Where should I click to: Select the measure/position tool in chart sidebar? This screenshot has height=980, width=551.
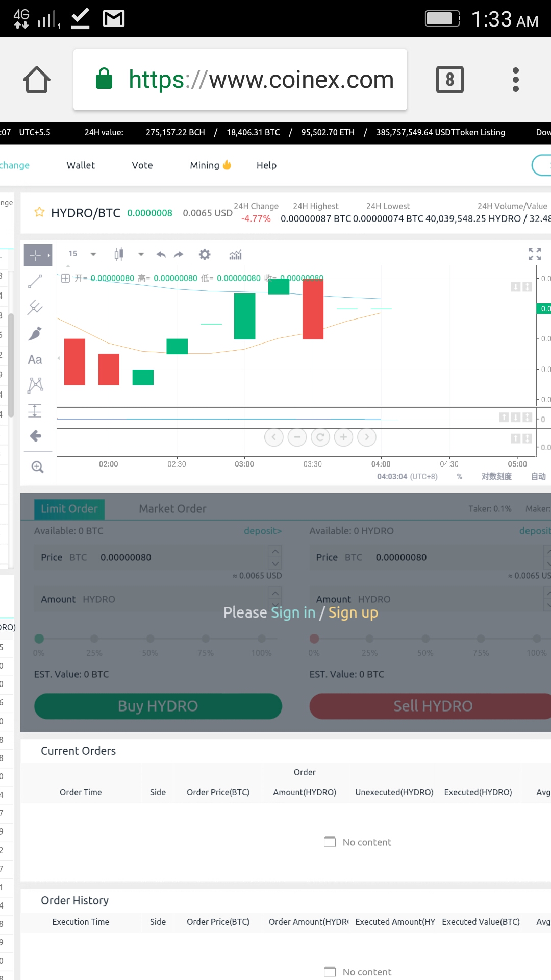(x=35, y=410)
